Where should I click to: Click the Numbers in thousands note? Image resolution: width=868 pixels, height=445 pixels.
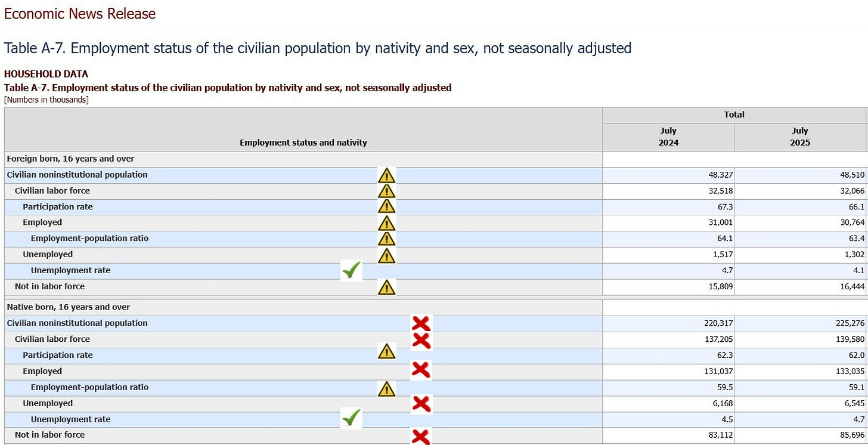[x=46, y=100]
